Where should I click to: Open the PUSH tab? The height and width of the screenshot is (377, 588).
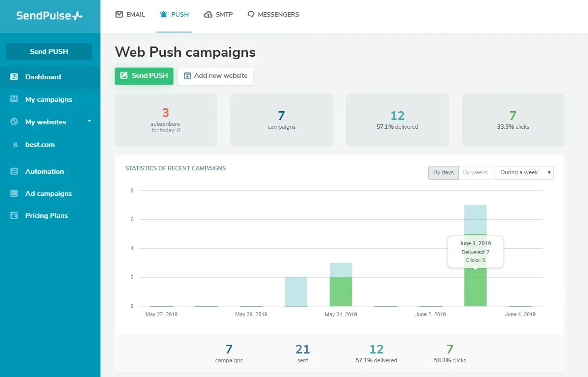(174, 14)
